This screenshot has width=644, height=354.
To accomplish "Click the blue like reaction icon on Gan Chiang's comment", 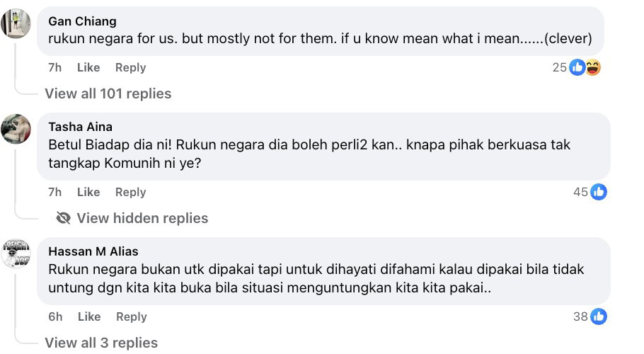I will click(x=577, y=67).
